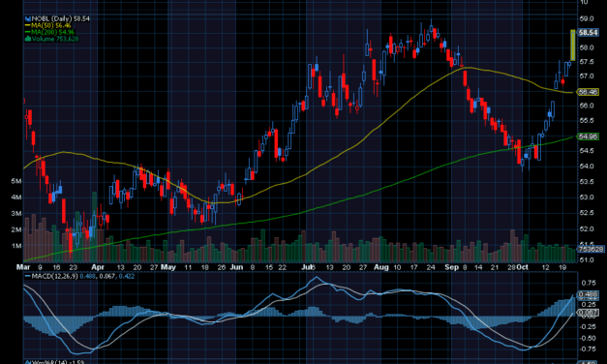Click the 58.0 price axis label
Screen dimensions: 607x364
click(x=586, y=47)
